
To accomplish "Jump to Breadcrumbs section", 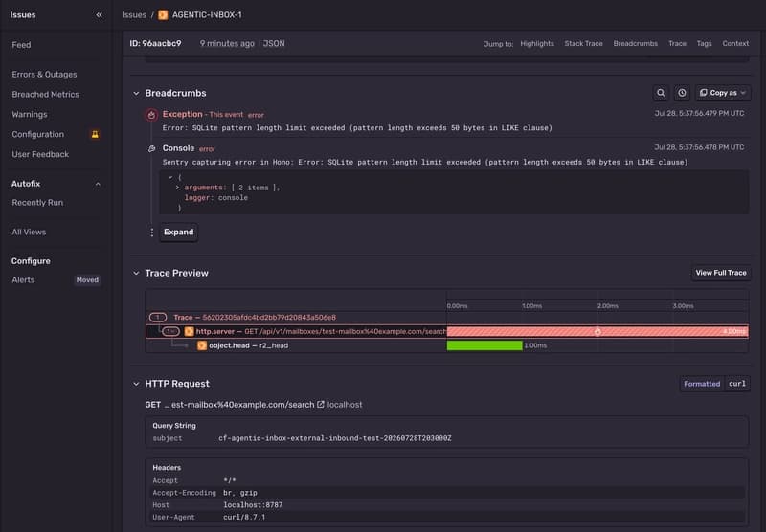I will [635, 43].
